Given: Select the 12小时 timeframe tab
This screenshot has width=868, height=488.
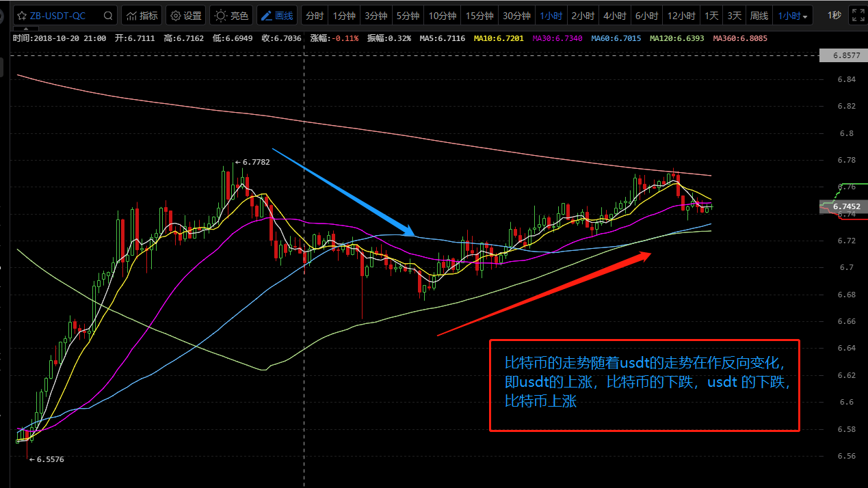Looking at the screenshot, I should point(681,16).
